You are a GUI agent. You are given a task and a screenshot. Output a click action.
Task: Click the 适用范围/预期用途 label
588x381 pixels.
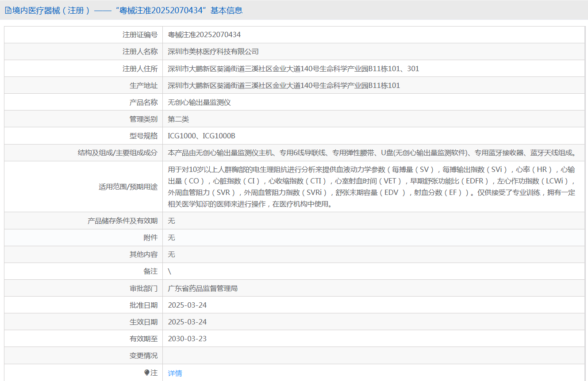click(128, 187)
